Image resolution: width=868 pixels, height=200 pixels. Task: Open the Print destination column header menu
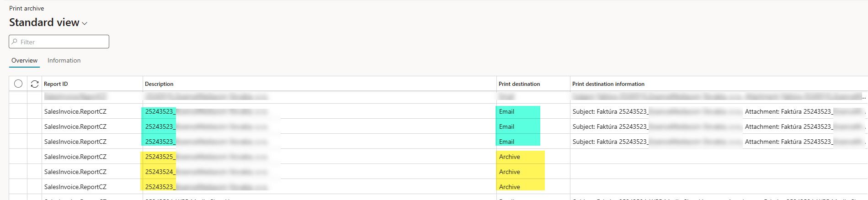pos(519,84)
